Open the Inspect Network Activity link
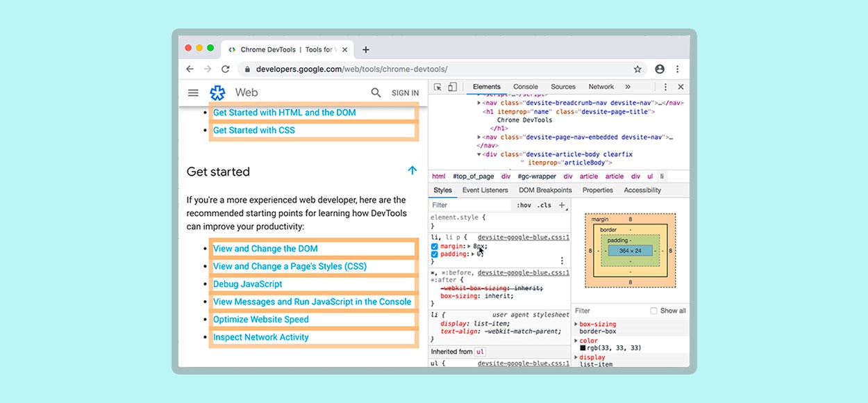This screenshot has height=403, width=868. pos(261,337)
